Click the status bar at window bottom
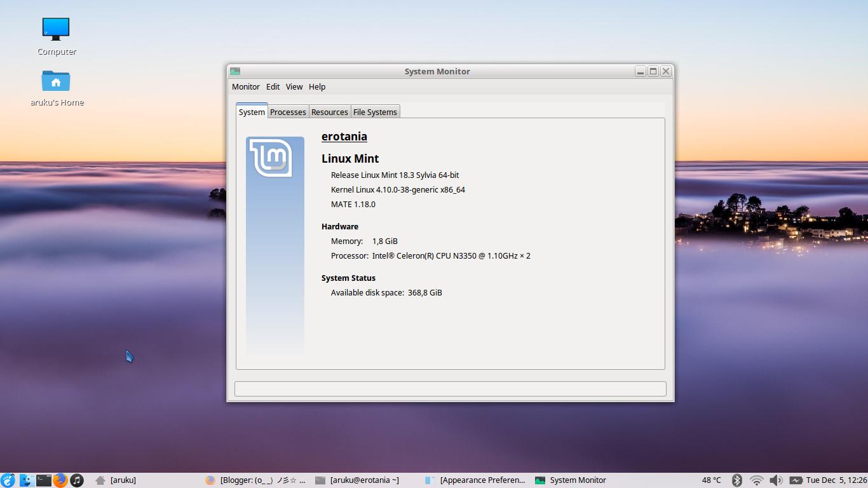 pos(451,389)
